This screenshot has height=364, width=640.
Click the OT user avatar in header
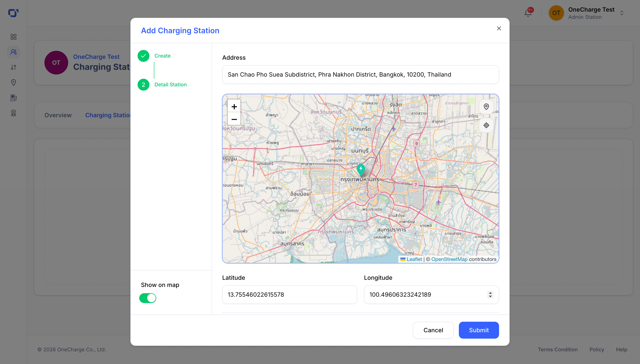[556, 13]
